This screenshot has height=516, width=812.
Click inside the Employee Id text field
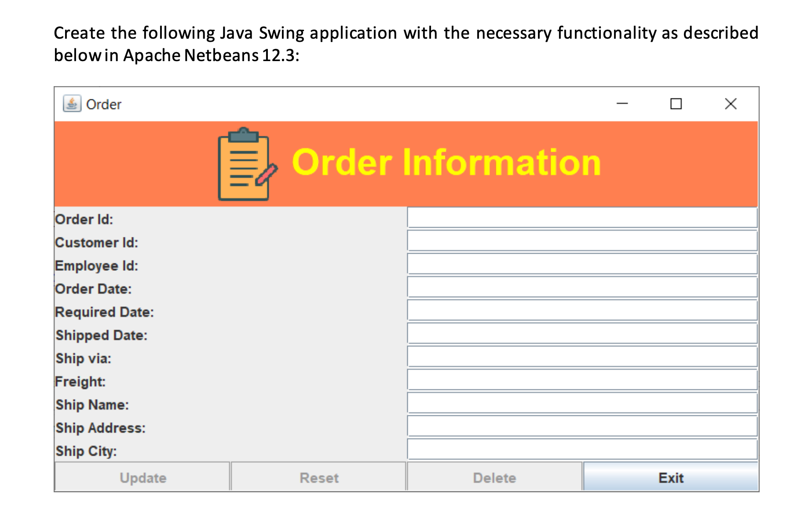pyautogui.click(x=581, y=264)
